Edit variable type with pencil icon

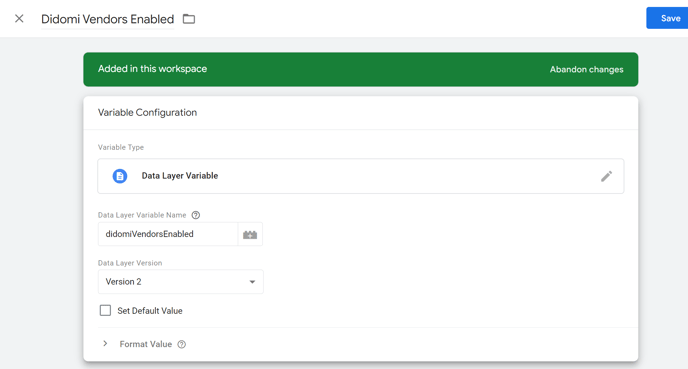(606, 176)
